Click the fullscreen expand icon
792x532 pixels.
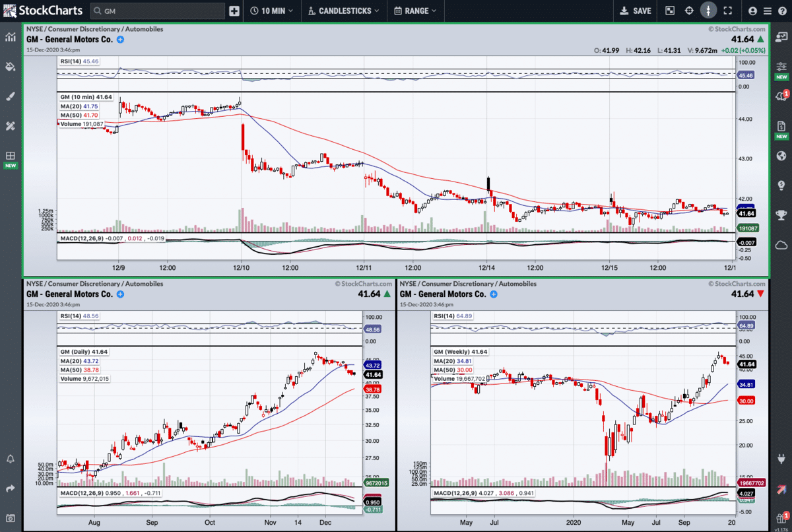(728, 11)
